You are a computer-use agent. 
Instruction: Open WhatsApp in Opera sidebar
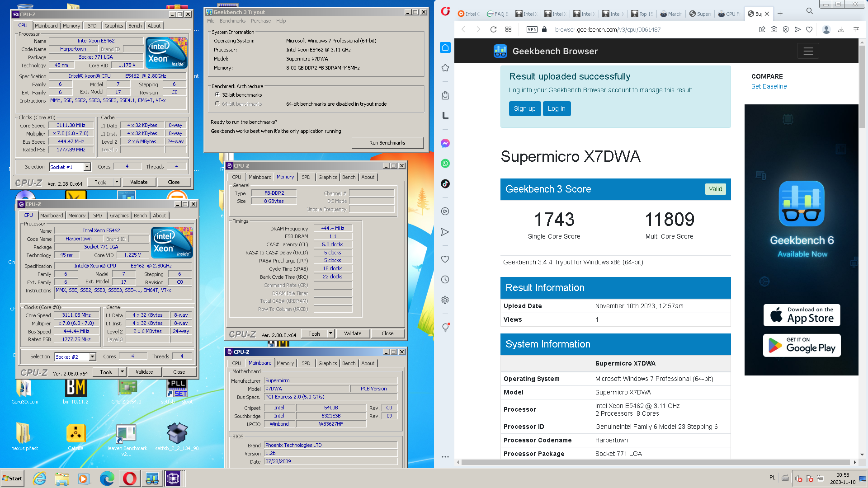445,164
